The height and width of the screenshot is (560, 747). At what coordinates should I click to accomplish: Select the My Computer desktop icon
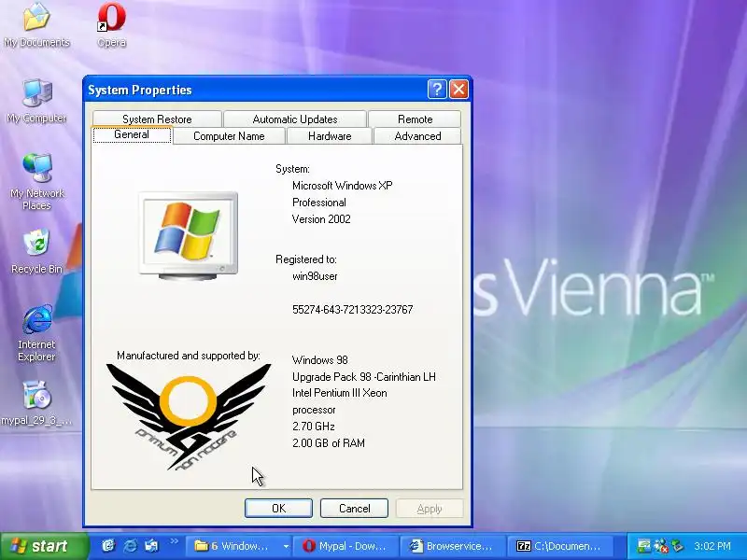point(36,101)
